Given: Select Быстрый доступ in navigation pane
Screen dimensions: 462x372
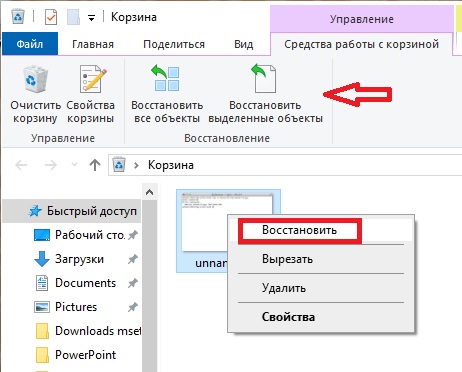Looking at the screenshot, I should (x=72, y=211).
